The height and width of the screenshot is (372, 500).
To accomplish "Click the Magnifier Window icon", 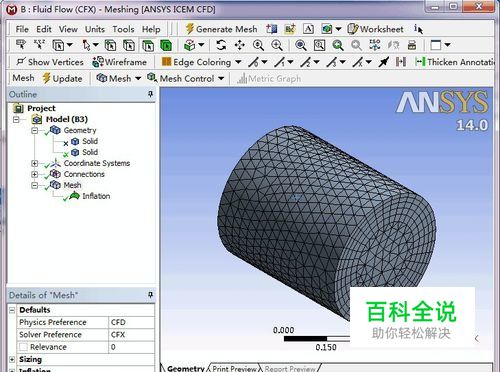I will (319, 45).
